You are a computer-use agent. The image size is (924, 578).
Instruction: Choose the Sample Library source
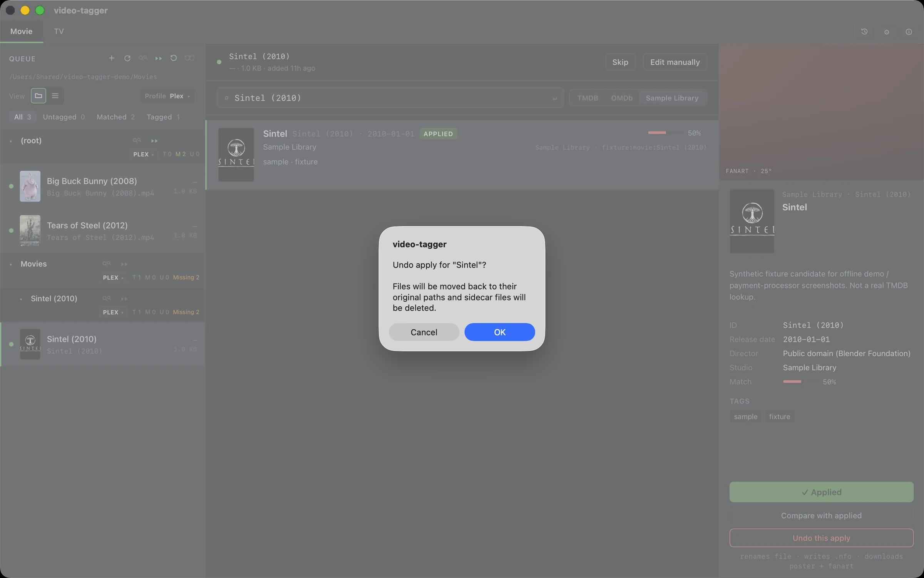[x=672, y=98]
